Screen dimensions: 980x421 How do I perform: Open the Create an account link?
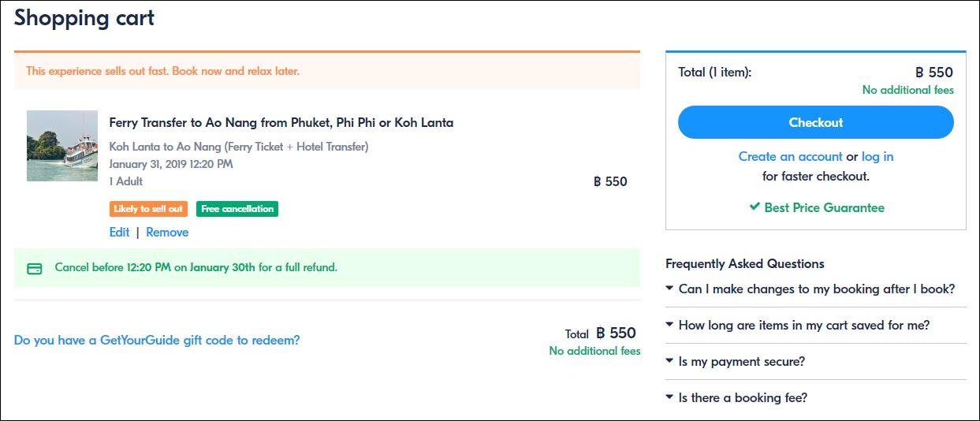791,157
